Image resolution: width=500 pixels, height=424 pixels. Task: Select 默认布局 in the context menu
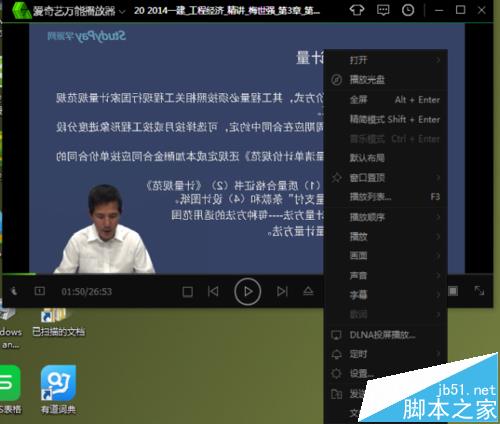click(385, 158)
